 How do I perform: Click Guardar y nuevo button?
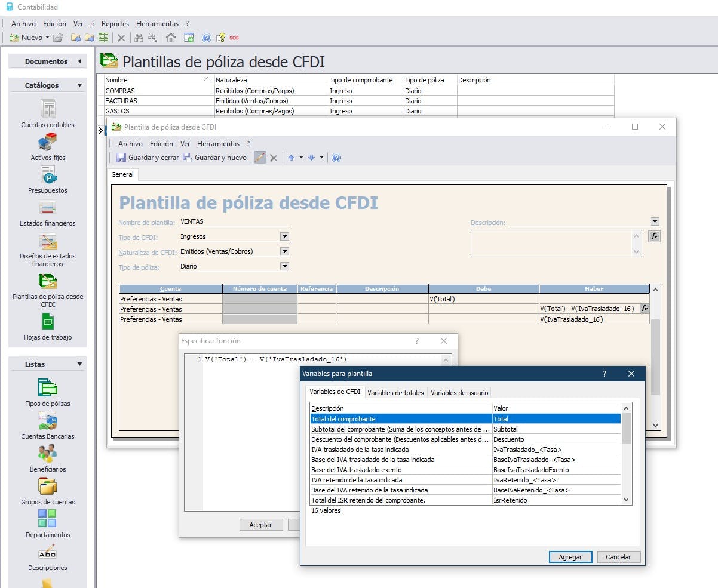(214, 158)
